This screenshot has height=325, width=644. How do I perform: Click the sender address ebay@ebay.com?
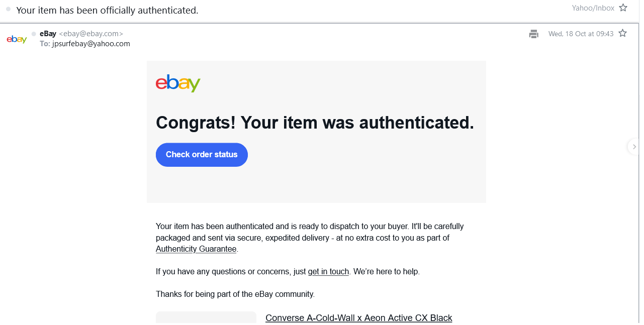tap(91, 34)
